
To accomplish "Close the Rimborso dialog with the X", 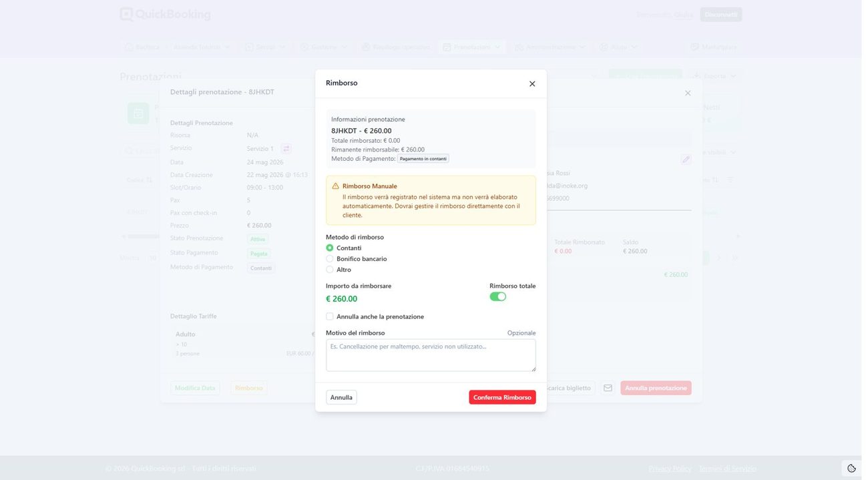I will (532, 84).
